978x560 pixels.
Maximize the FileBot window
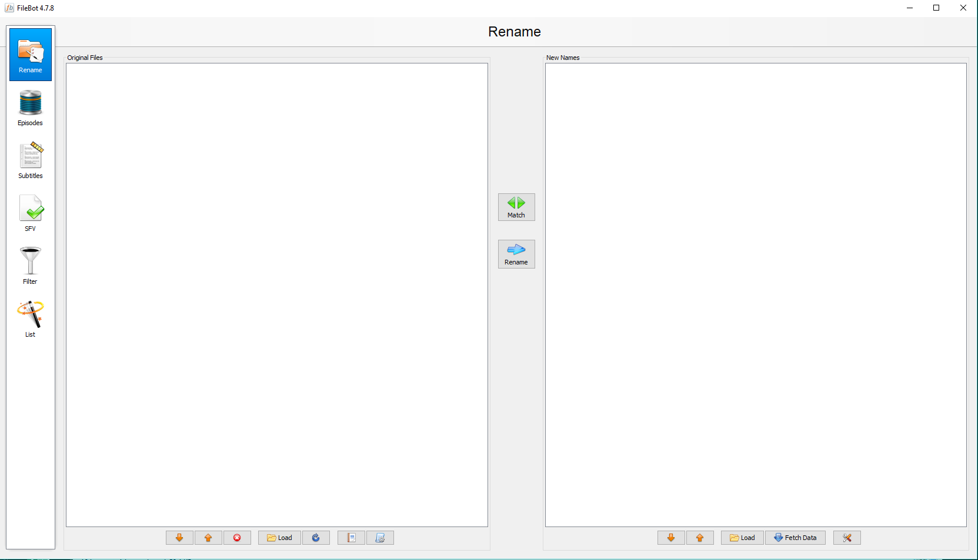[x=936, y=8]
